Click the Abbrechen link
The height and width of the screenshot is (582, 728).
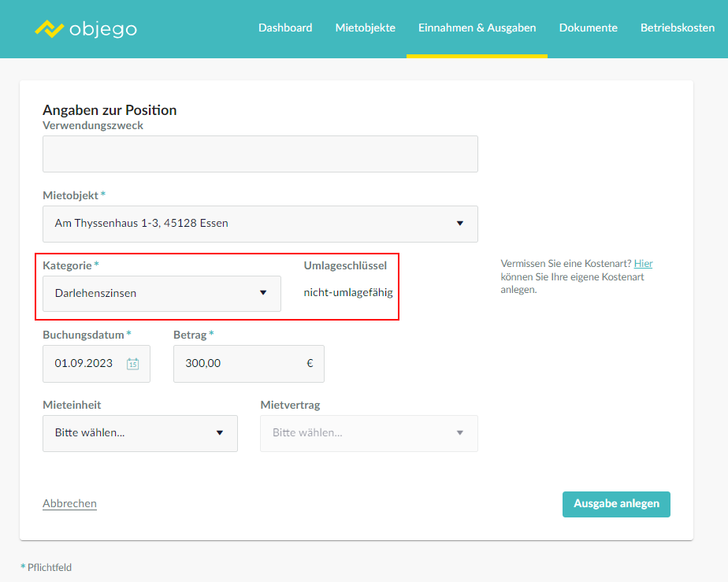tap(69, 503)
